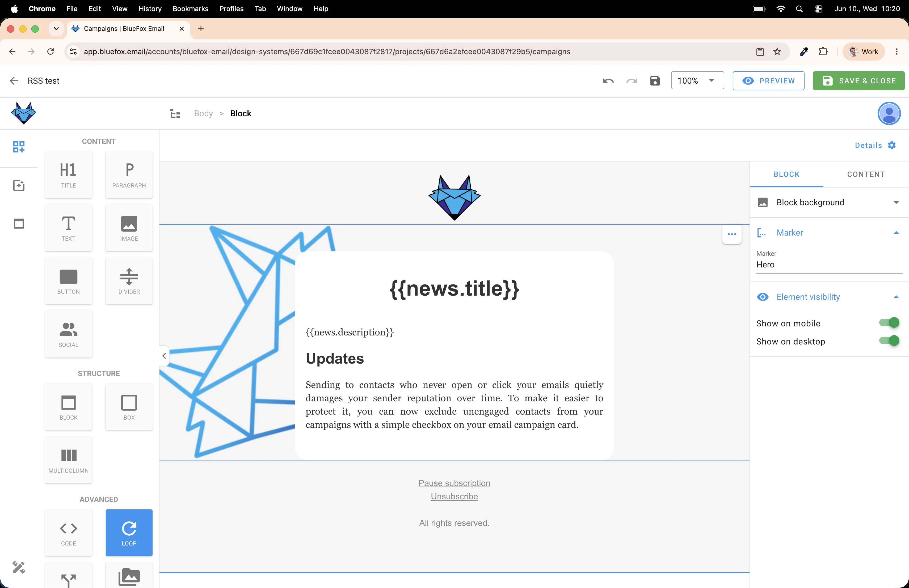Open the Details settings link
Screen dimensions: 909x588
click(875, 145)
